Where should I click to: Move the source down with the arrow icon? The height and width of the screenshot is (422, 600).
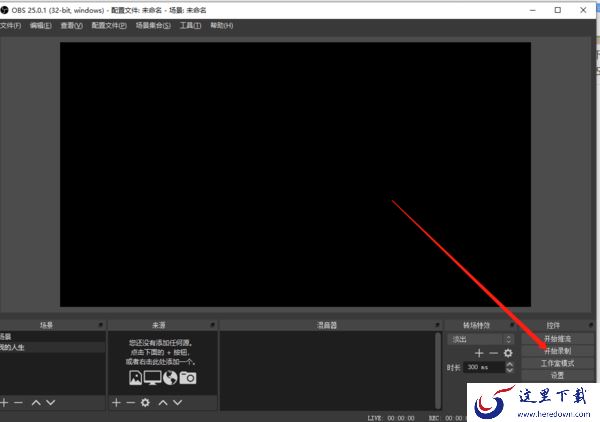pyautogui.click(x=177, y=402)
